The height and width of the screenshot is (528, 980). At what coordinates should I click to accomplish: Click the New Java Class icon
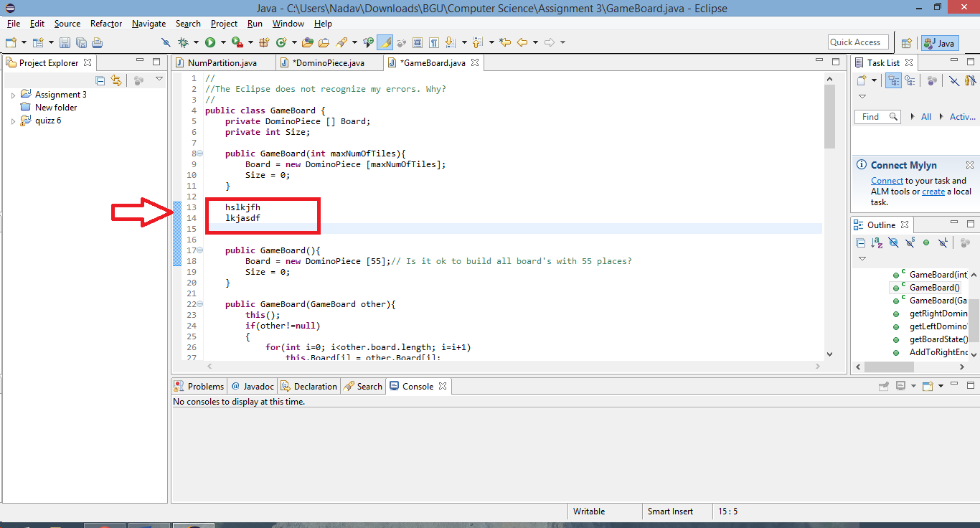281,42
